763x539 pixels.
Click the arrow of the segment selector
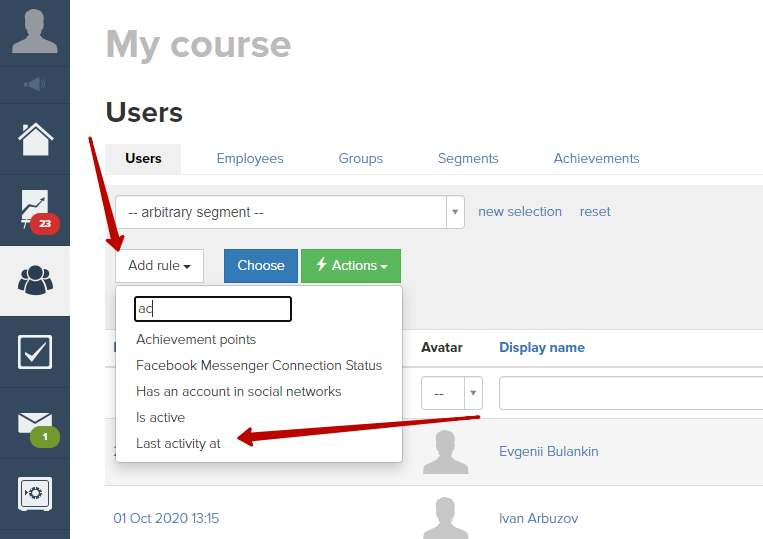coord(455,212)
